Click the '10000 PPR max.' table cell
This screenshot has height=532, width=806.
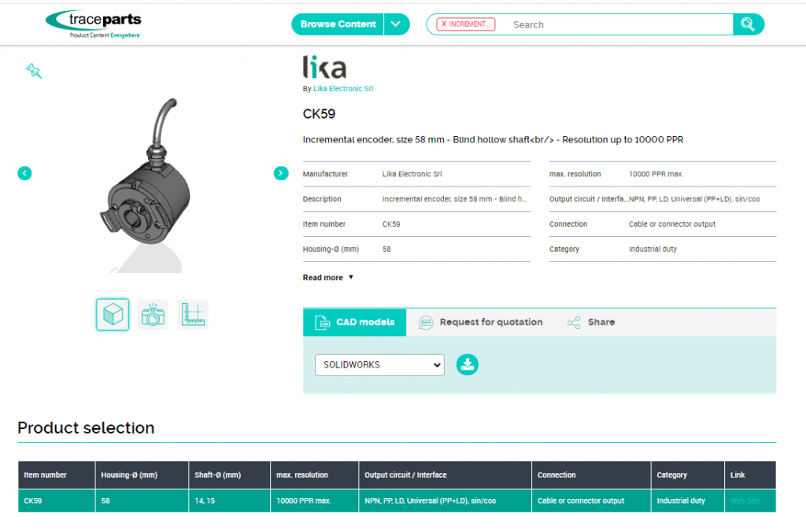tap(315, 501)
